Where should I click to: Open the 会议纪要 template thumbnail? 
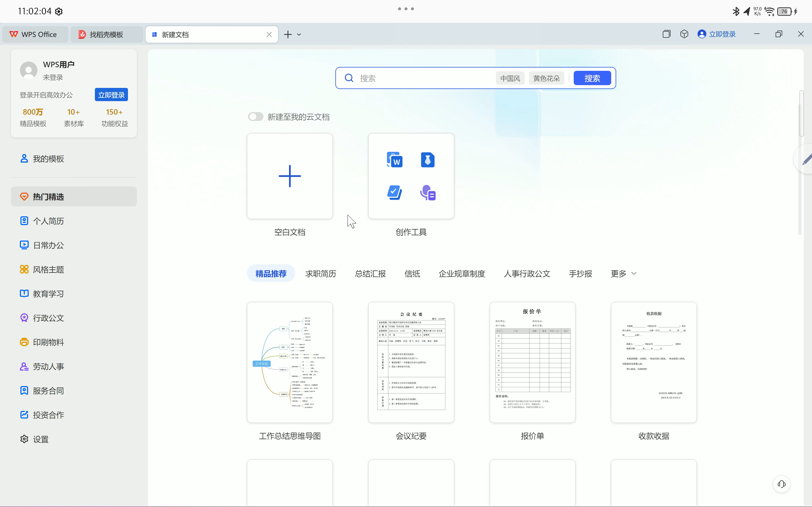click(x=411, y=362)
